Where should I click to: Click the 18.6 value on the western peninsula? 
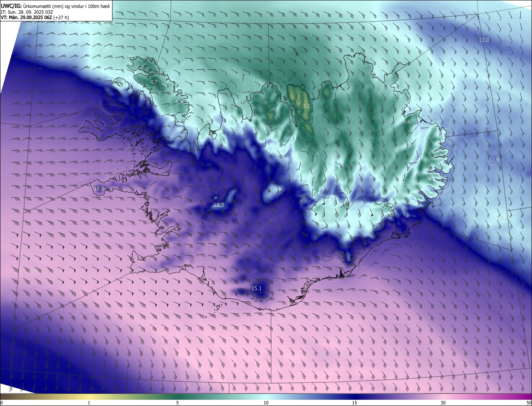(99, 189)
